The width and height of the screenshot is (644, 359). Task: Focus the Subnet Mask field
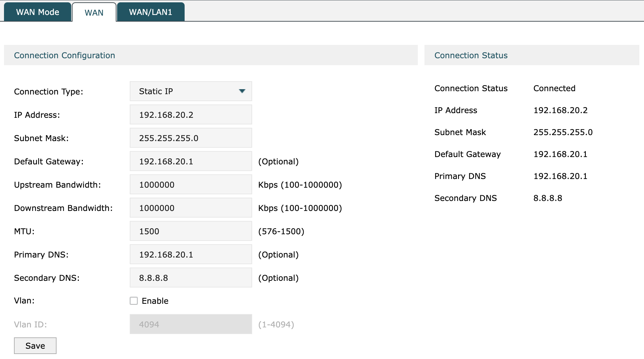(191, 138)
